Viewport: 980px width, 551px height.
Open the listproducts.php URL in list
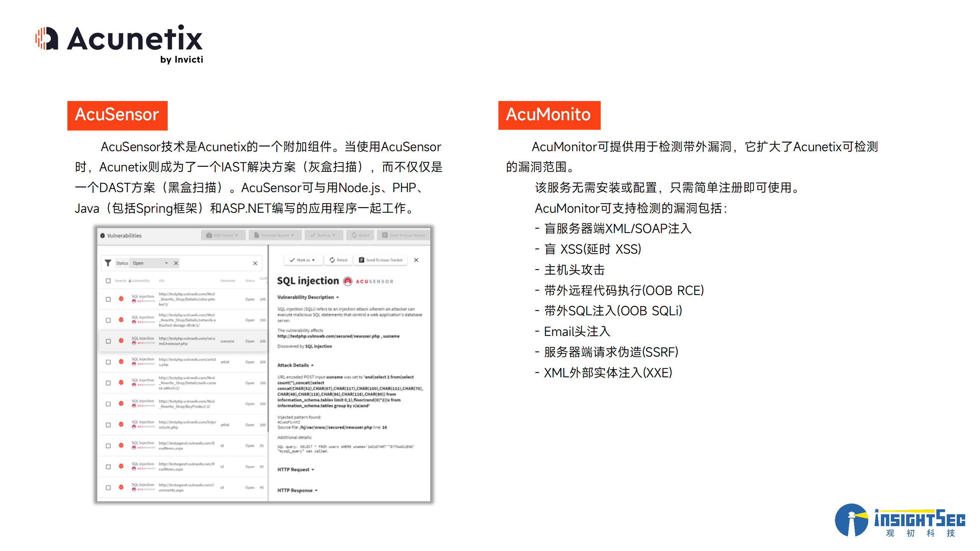click(x=187, y=425)
